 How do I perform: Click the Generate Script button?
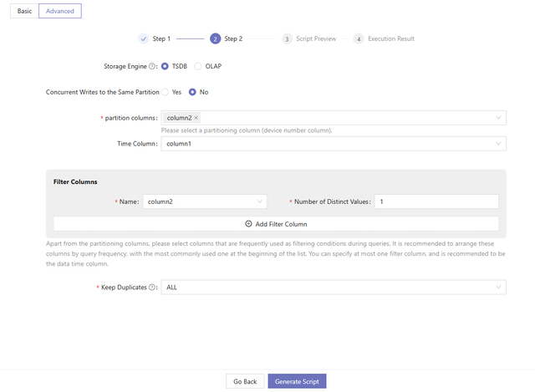297,381
